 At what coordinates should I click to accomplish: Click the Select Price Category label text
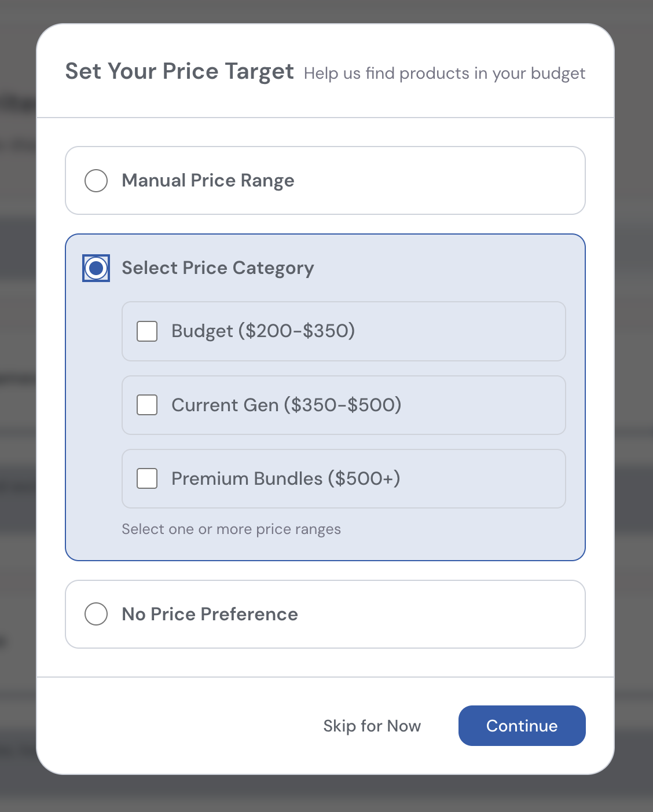(218, 268)
